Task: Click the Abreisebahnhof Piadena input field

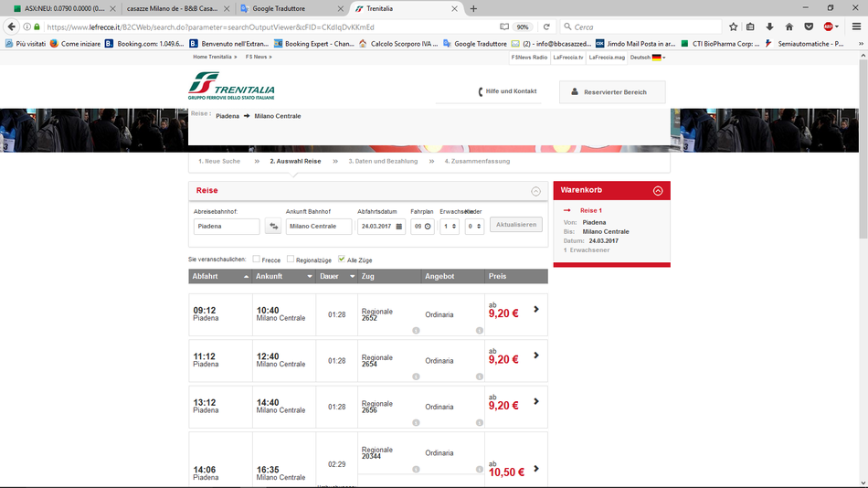Action: pyautogui.click(x=227, y=226)
